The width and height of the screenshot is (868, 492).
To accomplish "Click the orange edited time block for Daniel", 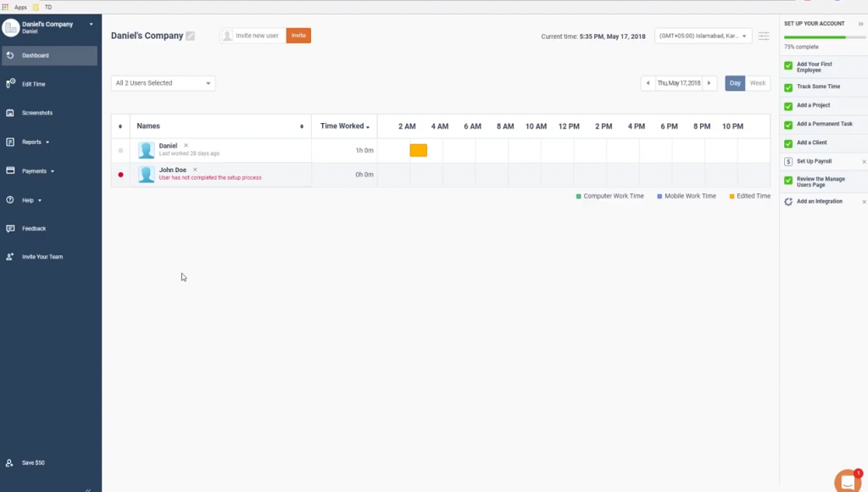I will [x=418, y=150].
